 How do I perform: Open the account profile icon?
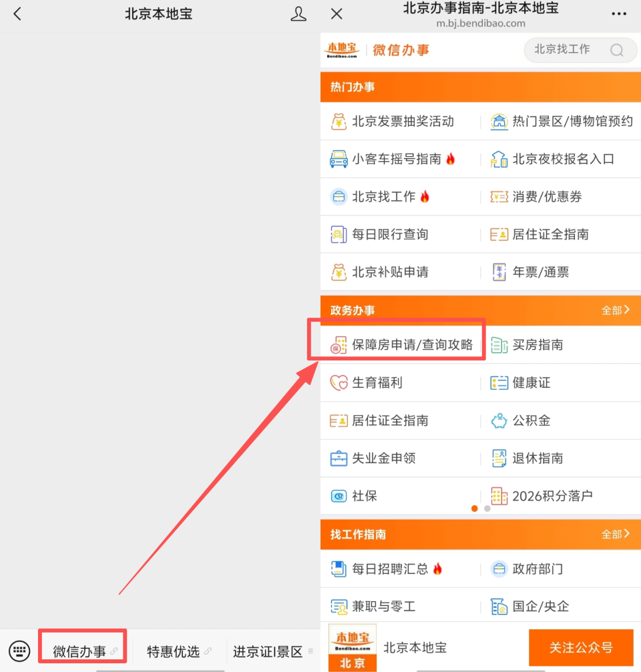[298, 14]
